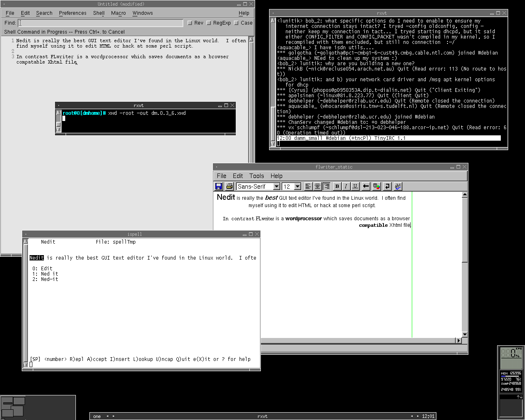Toggle bold formatting in FLwriter
This screenshot has width=525, height=420.
coord(337,186)
